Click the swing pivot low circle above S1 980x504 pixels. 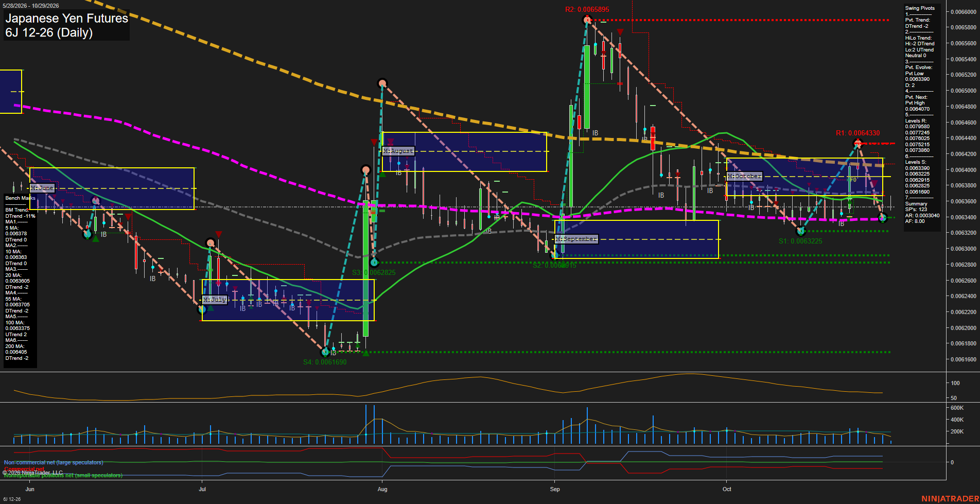click(x=800, y=231)
